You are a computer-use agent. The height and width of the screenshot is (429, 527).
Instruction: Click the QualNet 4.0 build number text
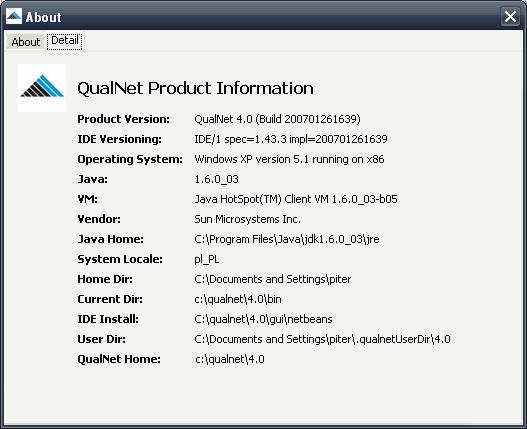tap(277, 119)
